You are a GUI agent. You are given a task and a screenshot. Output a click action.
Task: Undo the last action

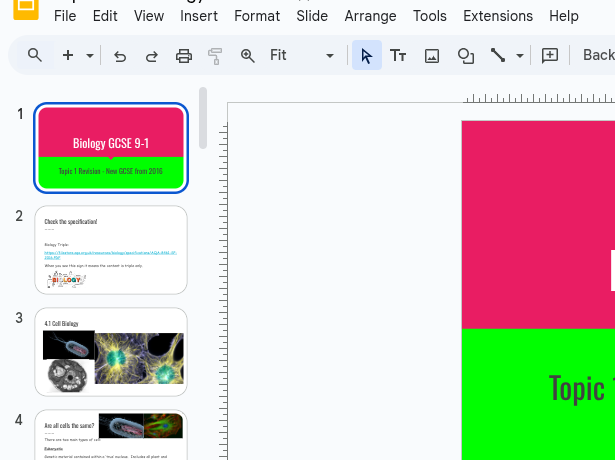coord(120,56)
